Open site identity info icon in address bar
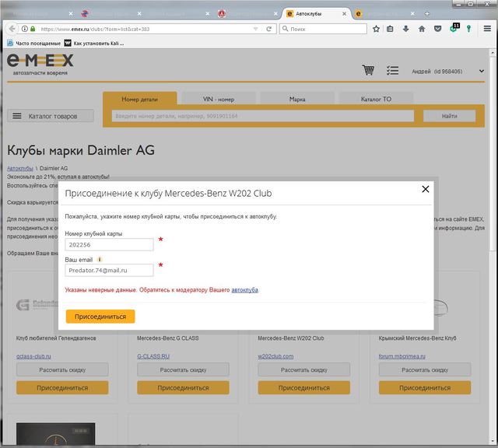The image size is (498, 448). [24, 29]
